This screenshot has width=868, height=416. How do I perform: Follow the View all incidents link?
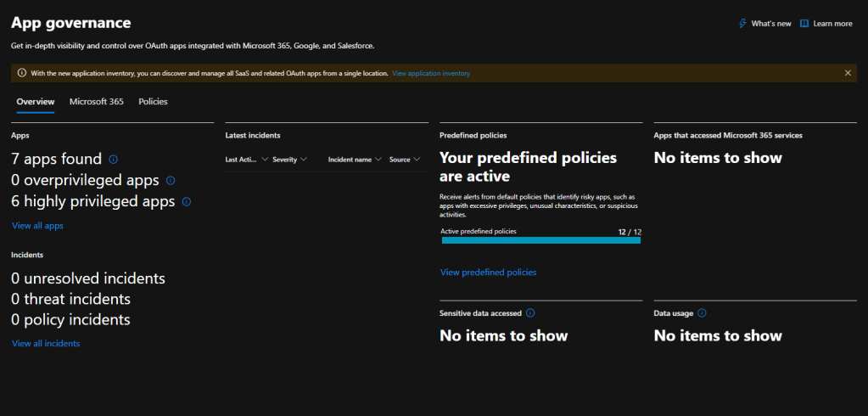[x=46, y=344]
